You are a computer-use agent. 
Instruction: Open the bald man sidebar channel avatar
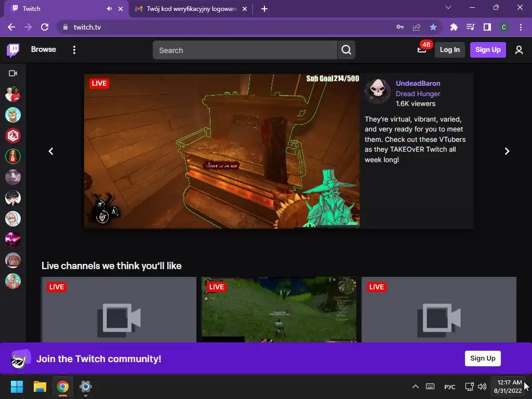tap(13, 260)
